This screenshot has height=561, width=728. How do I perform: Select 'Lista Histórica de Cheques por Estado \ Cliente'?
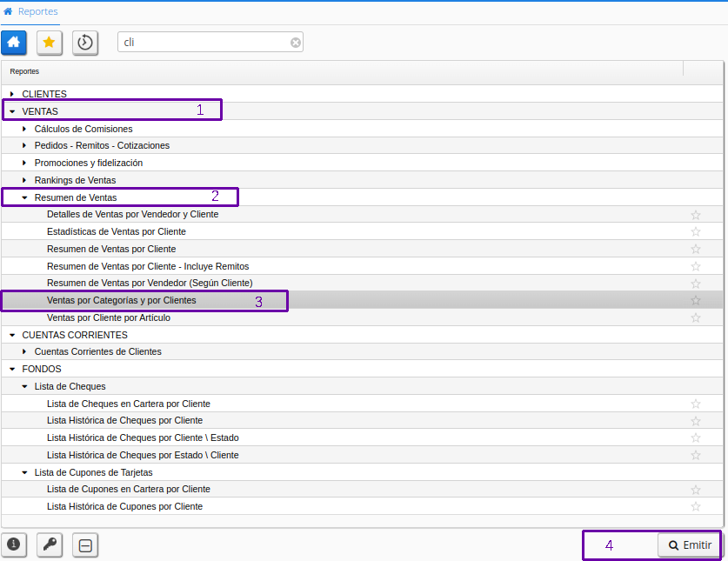[x=143, y=455]
